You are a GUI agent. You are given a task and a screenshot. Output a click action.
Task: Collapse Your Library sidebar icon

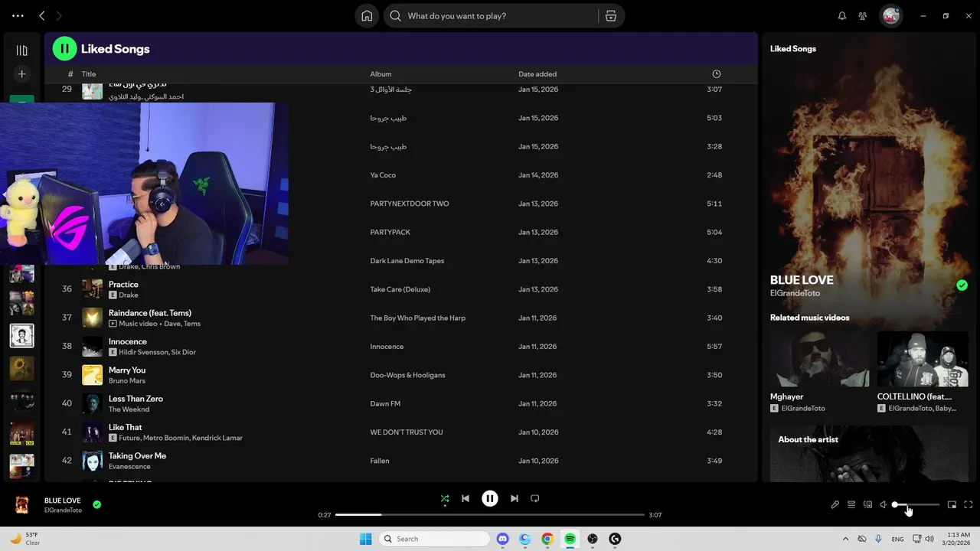(21, 51)
